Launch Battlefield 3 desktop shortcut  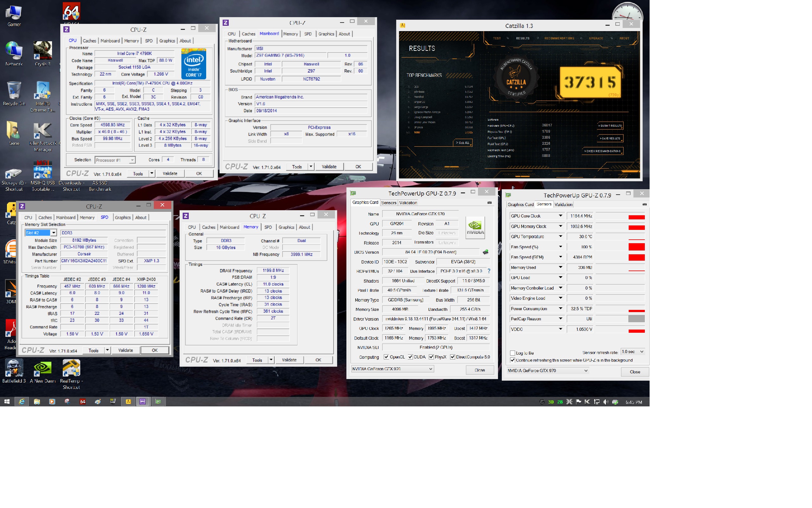(x=14, y=371)
